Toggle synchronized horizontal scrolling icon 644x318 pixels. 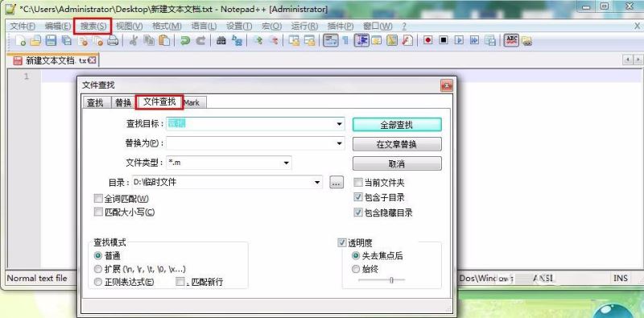click(x=309, y=41)
